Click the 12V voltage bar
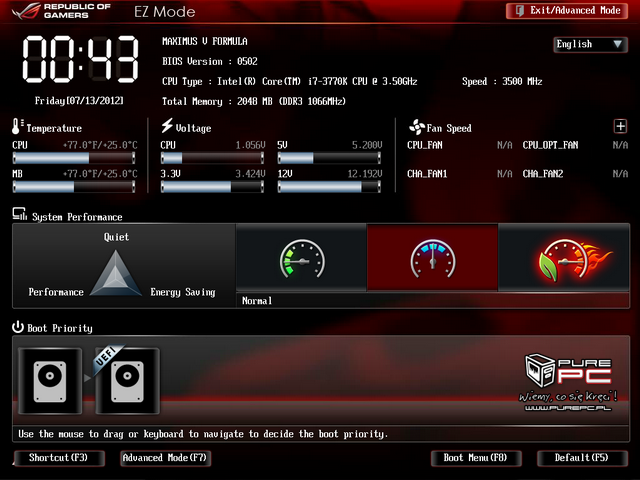Screen dimensions: 640x480 point(329,187)
